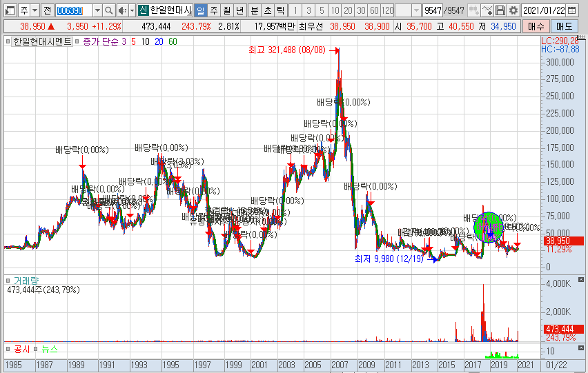Click the stock search magnifier icon
This screenshot has height=373, width=588.
[x=109, y=10]
